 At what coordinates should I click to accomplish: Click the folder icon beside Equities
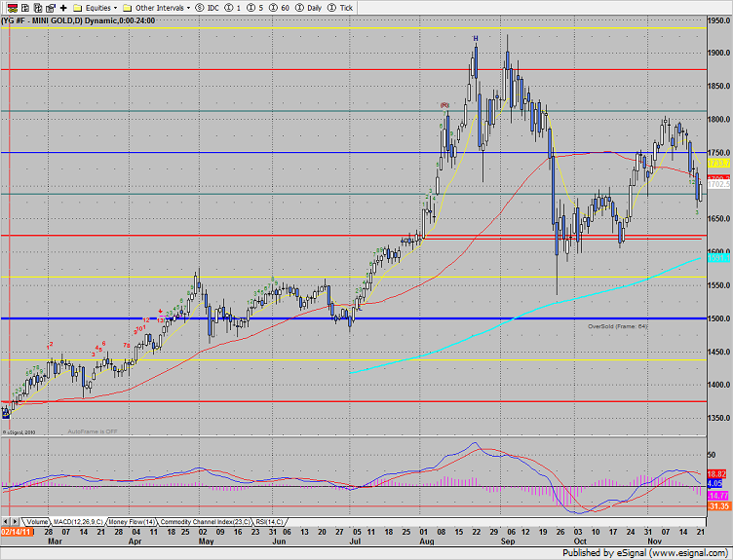(x=78, y=8)
